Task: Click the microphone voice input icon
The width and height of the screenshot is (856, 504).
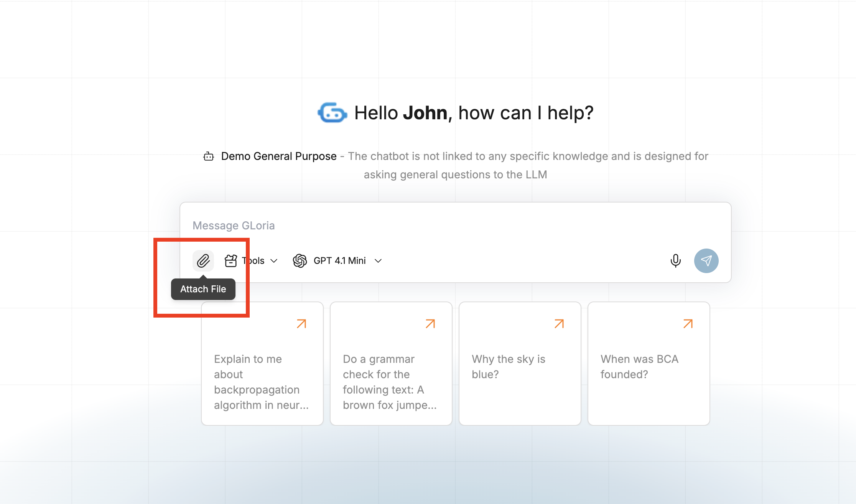Action: point(675,261)
